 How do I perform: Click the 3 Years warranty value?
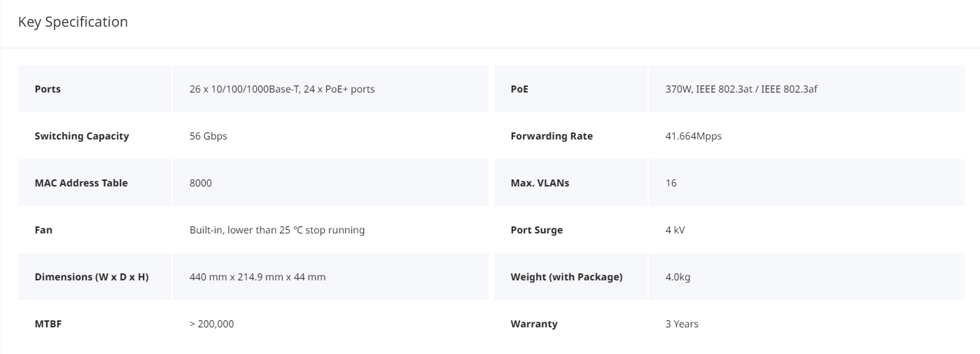[x=682, y=324]
